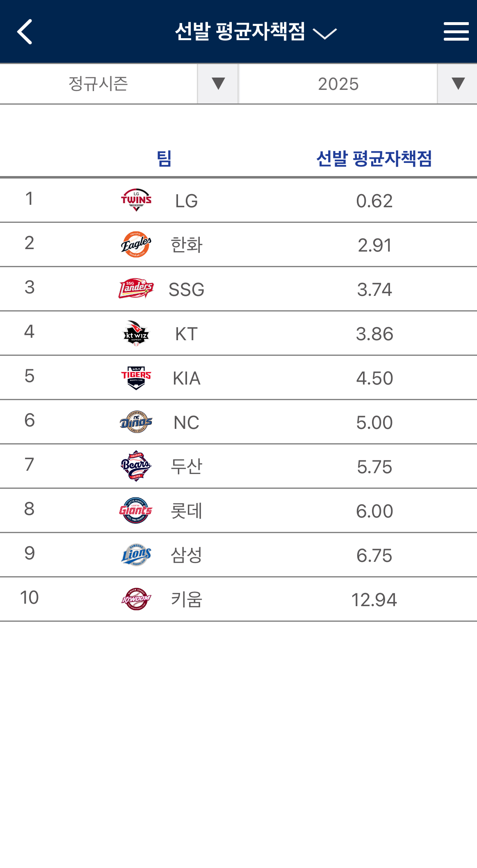
Task: Sort by 선발 평균자책점 column header
Action: (374, 158)
